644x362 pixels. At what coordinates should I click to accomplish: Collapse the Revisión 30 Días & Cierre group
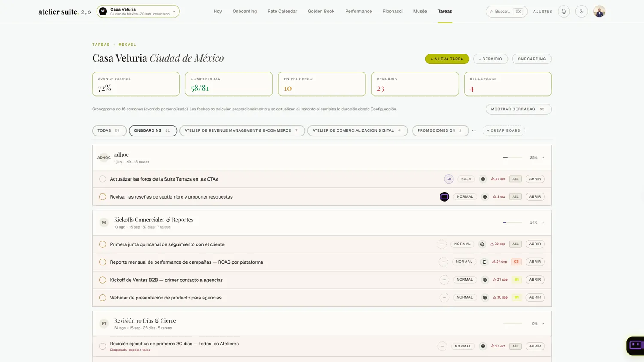[543, 324]
